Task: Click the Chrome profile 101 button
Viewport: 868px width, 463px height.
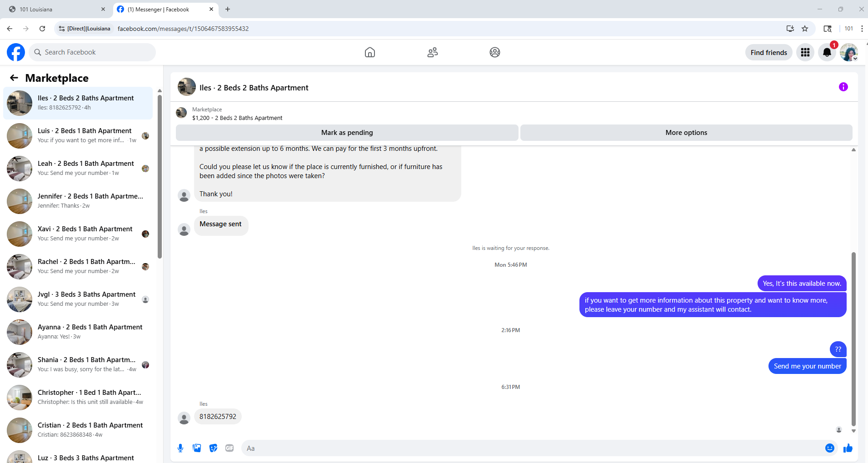Action: click(848, 29)
